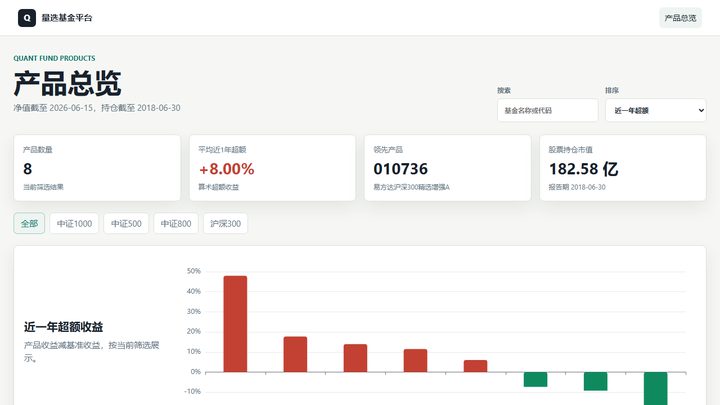Click the net value date subtitle line
The width and height of the screenshot is (720, 405).
(97, 108)
